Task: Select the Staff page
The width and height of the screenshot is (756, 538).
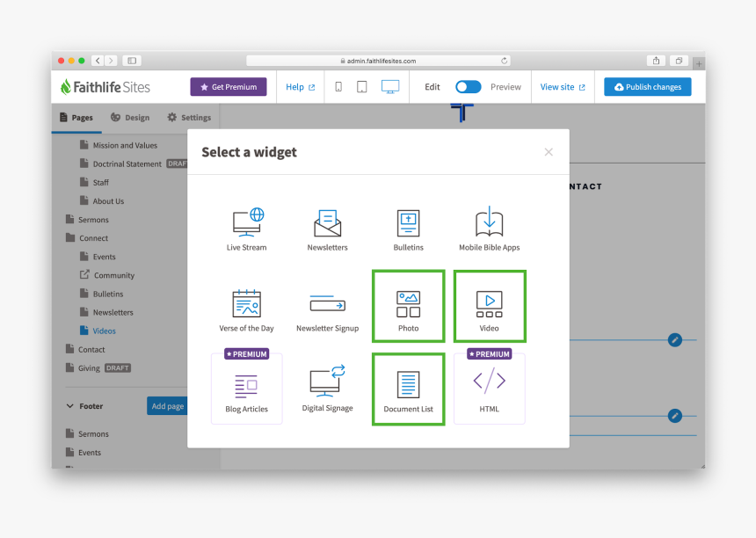Action: pyautogui.click(x=95, y=182)
